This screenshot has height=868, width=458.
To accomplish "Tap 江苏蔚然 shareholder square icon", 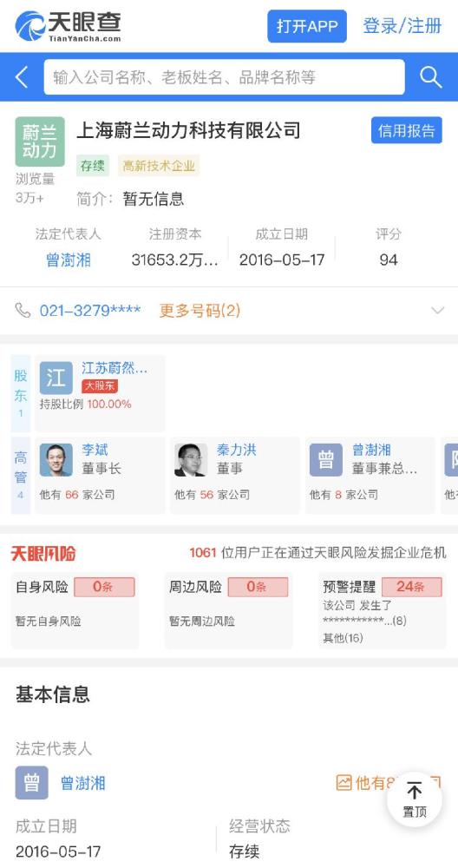I will (x=56, y=378).
